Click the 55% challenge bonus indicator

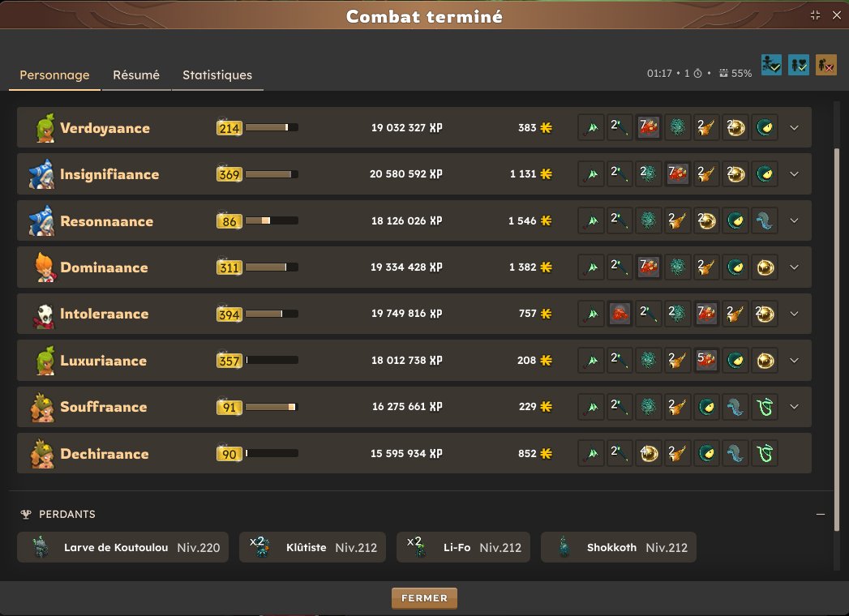point(735,73)
